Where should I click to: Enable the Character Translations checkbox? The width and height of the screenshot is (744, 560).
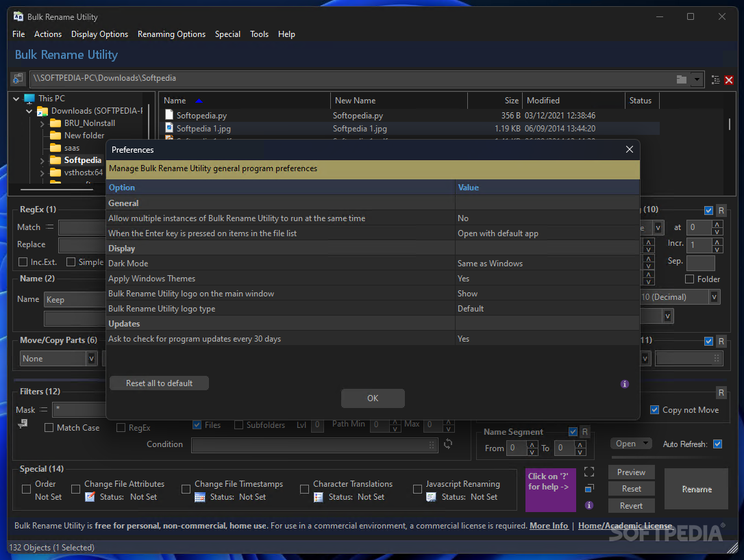point(305,489)
